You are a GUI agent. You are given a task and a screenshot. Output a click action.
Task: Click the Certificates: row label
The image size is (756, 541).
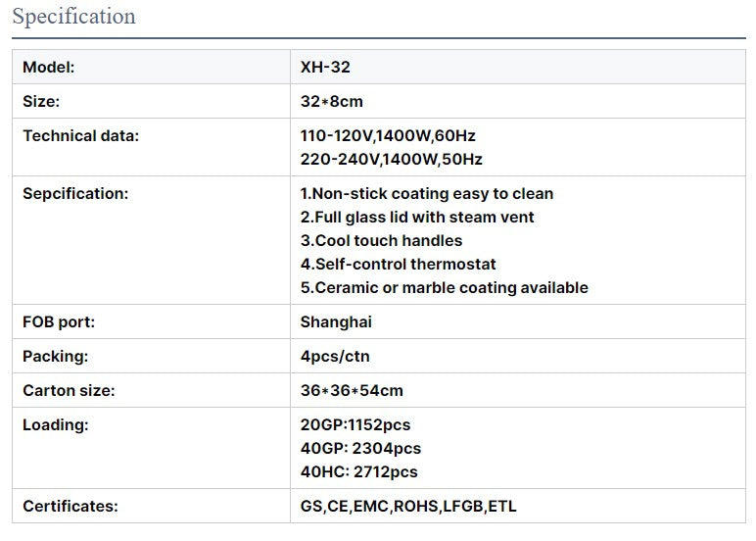click(71, 506)
